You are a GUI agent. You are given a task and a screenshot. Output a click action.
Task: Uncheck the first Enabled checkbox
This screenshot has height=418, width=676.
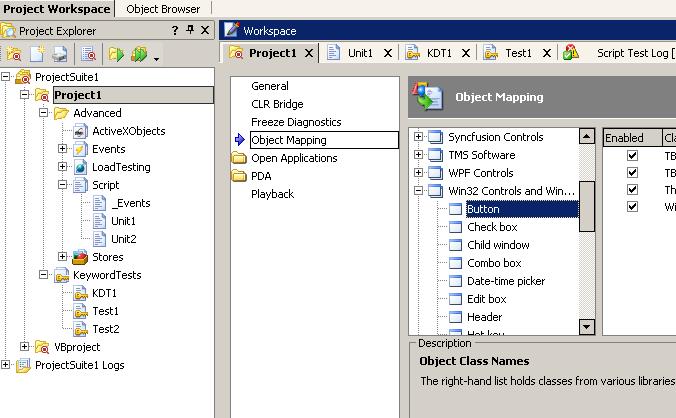click(632, 156)
